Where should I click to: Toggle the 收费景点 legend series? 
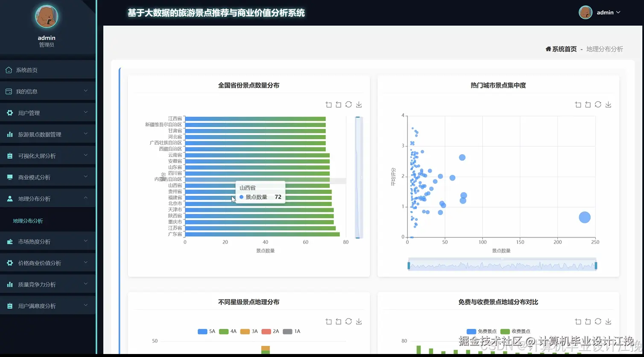(x=515, y=331)
